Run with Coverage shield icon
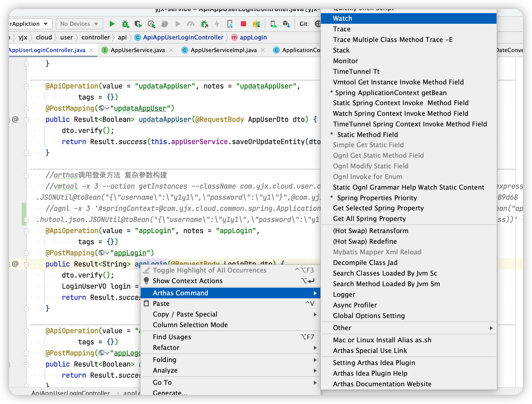 (x=138, y=24)
